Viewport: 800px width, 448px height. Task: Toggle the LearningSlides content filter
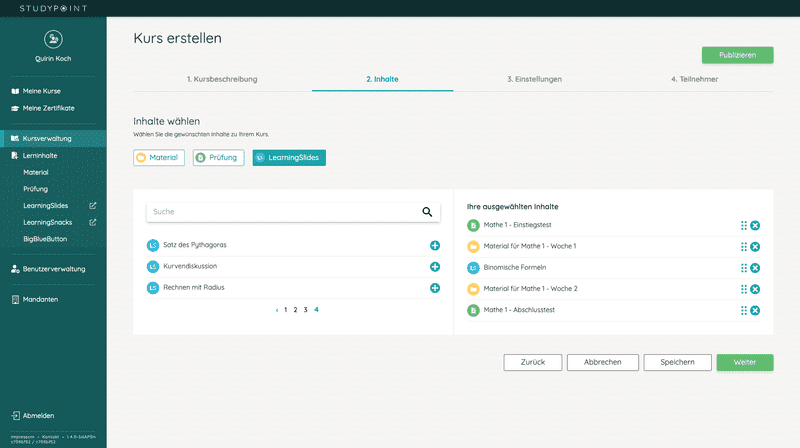289,158
